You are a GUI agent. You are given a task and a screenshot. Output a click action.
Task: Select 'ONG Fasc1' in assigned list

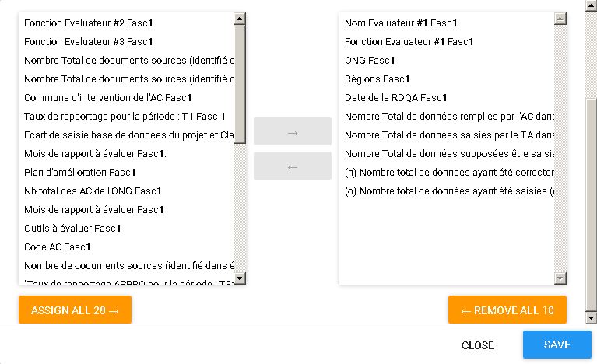coord(370,61)
